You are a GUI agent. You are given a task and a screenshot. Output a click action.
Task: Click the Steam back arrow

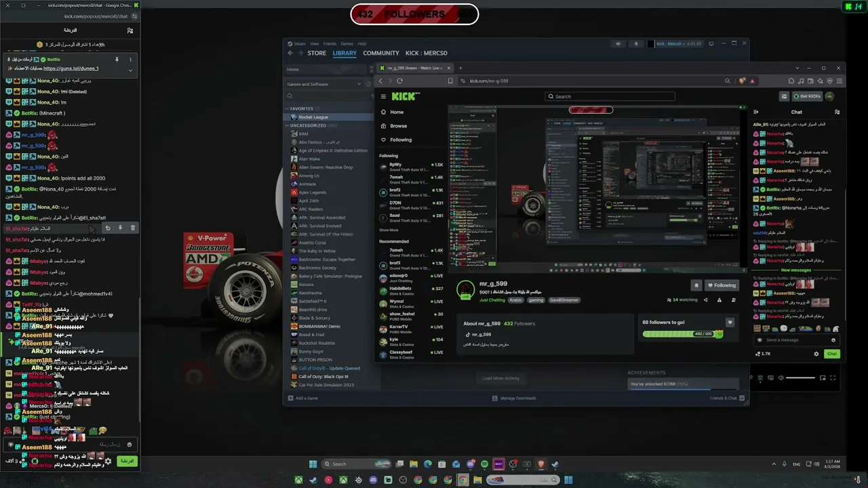pos(290,53)
